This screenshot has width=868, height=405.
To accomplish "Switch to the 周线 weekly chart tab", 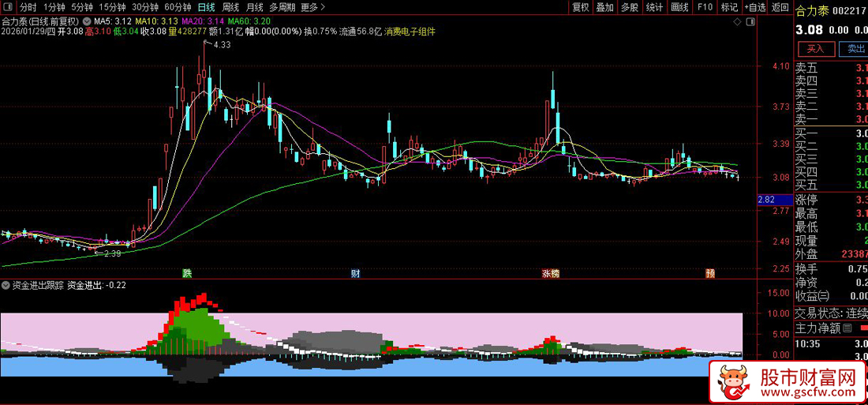I will [x=231, y=7].
